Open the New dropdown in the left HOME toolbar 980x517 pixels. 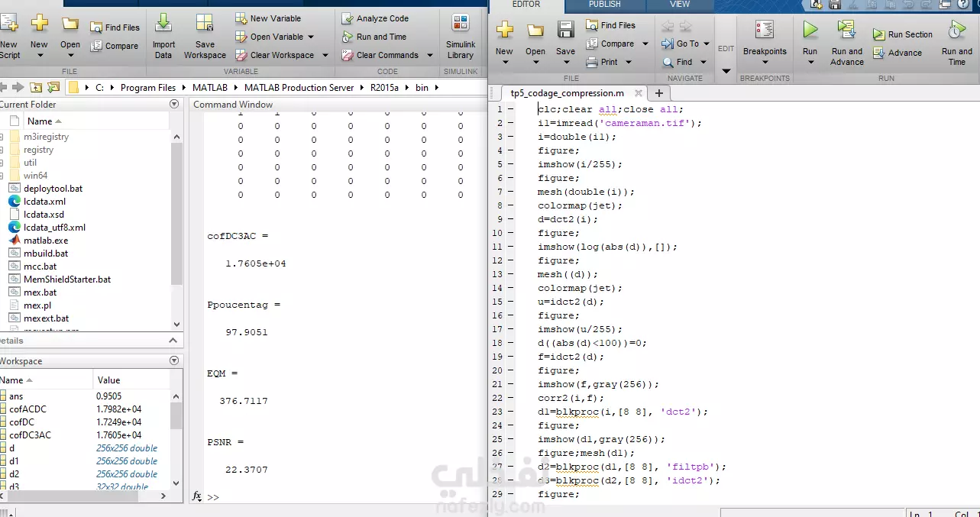pyautogui.click(x=39, y=56)
